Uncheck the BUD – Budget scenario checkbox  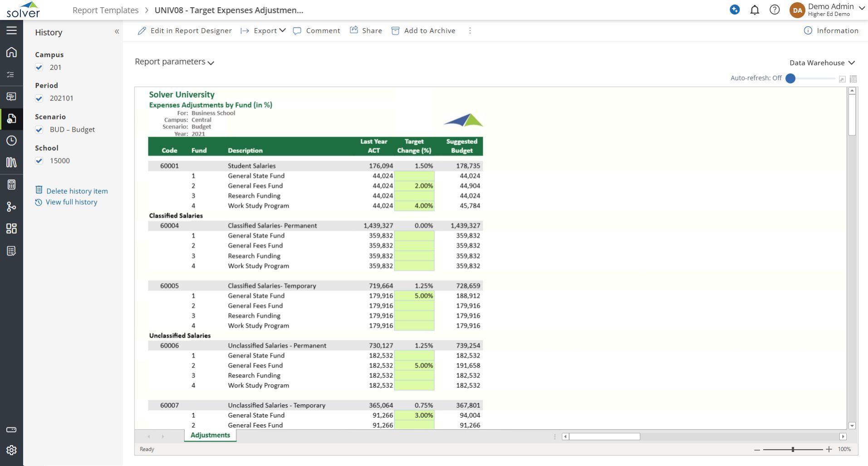(x=39, y=130)
